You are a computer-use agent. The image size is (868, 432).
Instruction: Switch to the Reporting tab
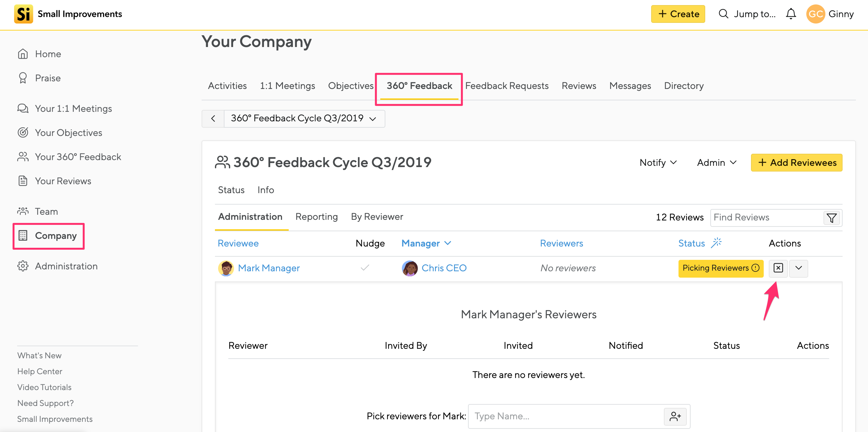(316, 217)
